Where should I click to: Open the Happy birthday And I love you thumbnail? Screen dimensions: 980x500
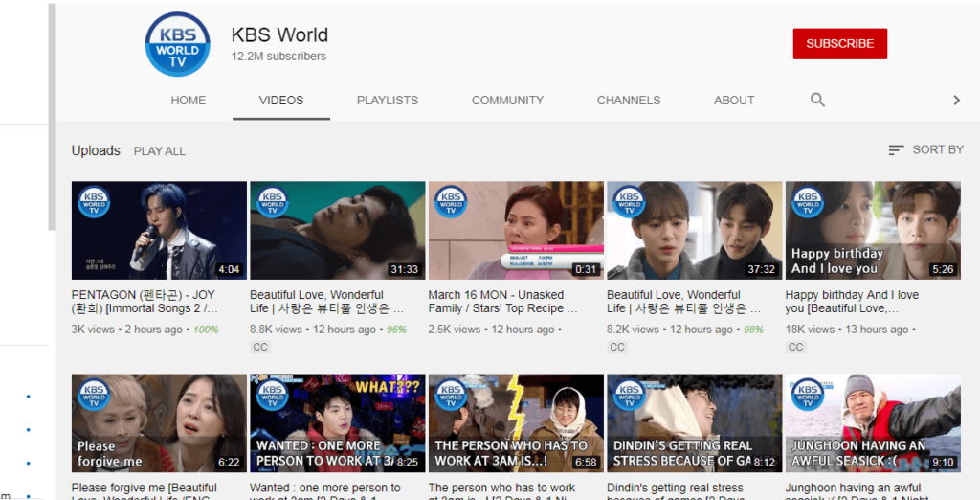[x=873, y=230]
